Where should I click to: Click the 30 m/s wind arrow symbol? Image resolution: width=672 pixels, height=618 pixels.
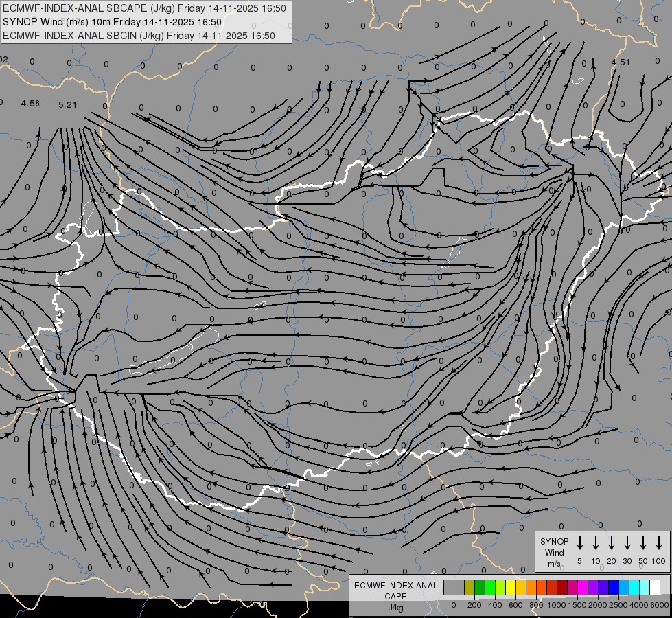tap(627, 543)
